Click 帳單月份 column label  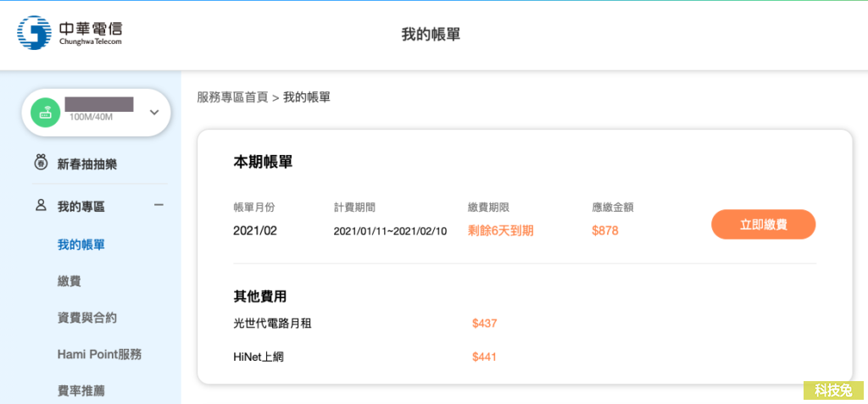254,208
